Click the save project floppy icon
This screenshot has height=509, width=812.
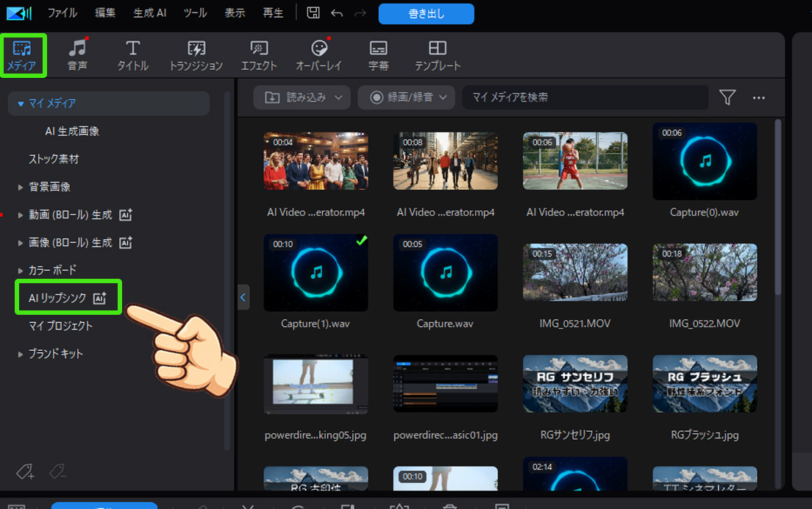coord(313,13)
